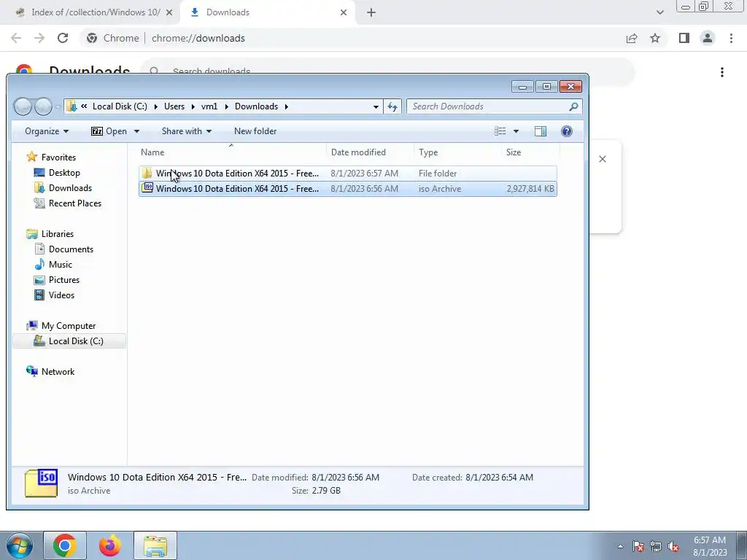This screenshot has height=560, width=747.
Task: Toggle the preview pane
Action: tap(541, 131)
